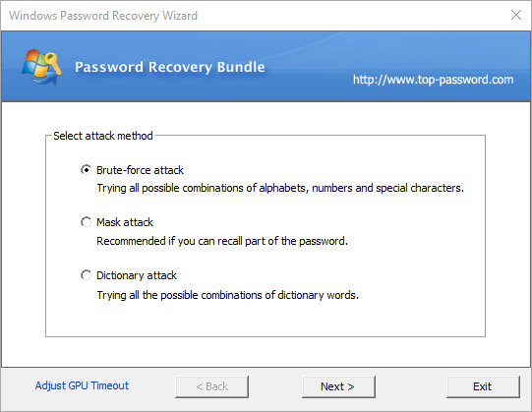Click the Select attack method group label
Image resolution: width=532 pixels, height=412 pixels.
pos(103,136)
